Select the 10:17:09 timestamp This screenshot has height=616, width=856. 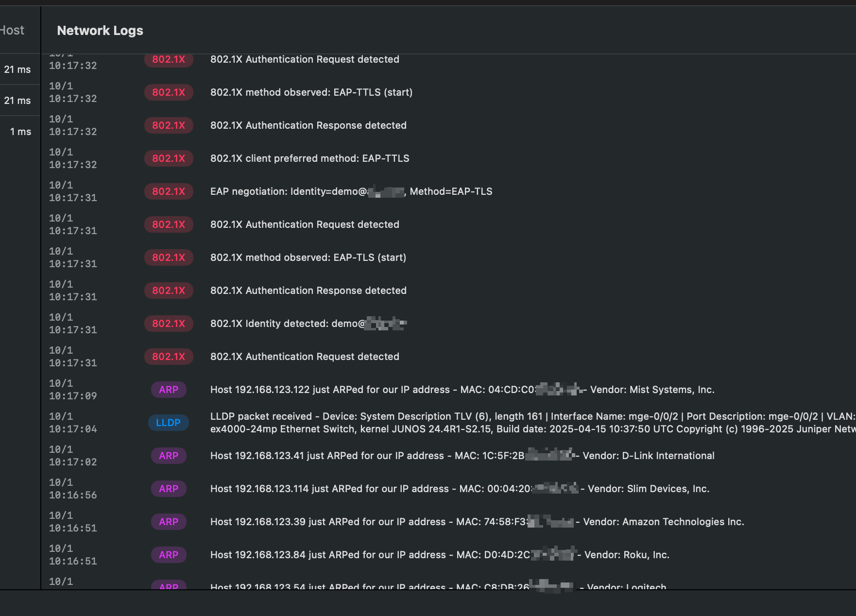click(73, 396)
